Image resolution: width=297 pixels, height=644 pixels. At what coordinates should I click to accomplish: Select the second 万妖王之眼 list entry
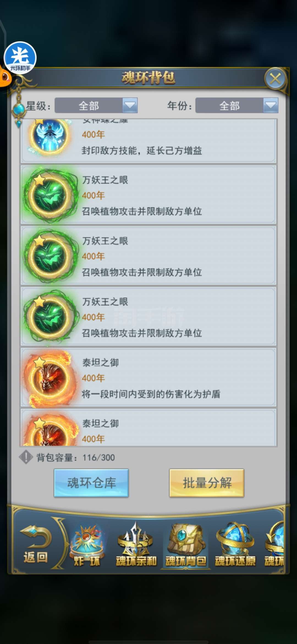(x=148, y=256)
